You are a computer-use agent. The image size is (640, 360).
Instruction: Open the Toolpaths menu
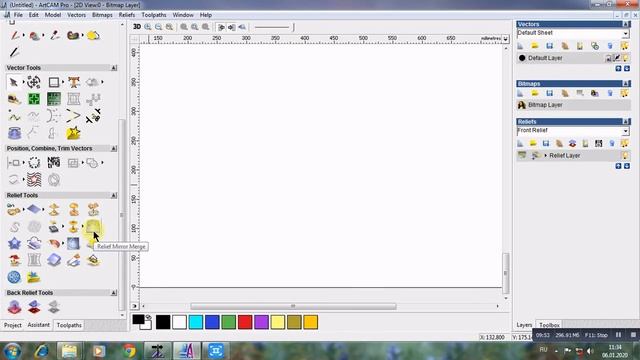(x=154, y=15)
